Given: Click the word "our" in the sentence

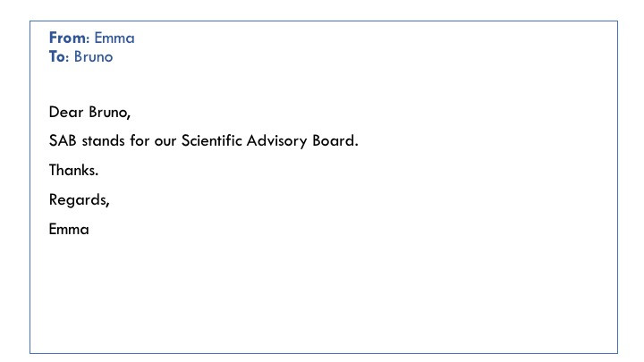Looking at the screenshot, I should [165, 141].
